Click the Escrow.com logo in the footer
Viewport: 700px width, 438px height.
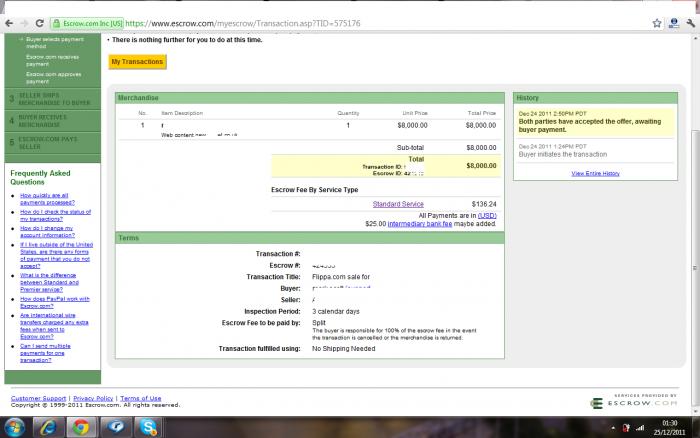[x=634, y=403]
